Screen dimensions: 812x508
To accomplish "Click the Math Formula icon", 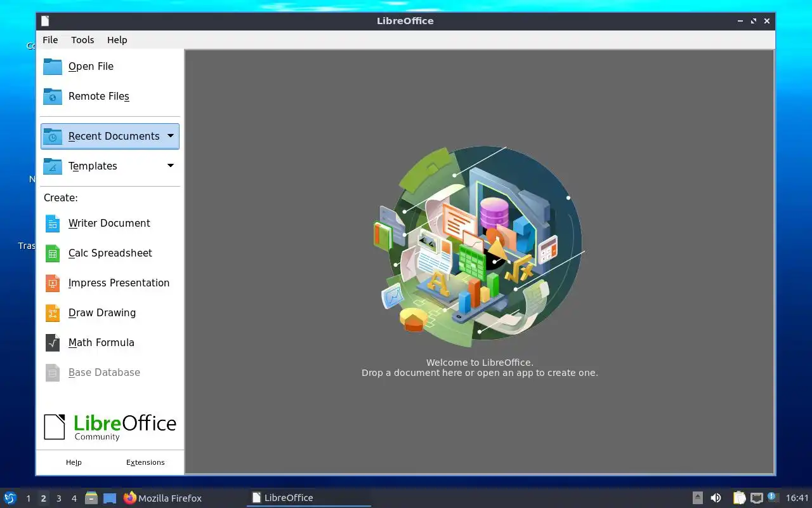I will (x=53, y=343).
